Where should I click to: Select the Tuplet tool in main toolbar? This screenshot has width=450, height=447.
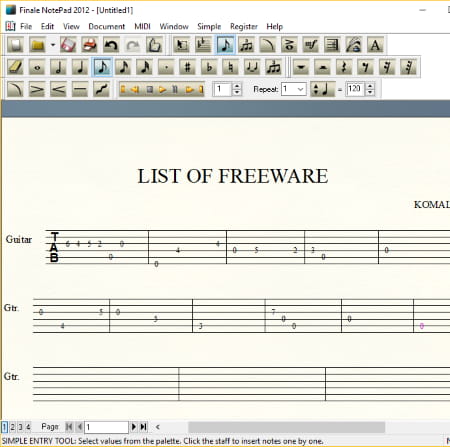tap(246, 45)
